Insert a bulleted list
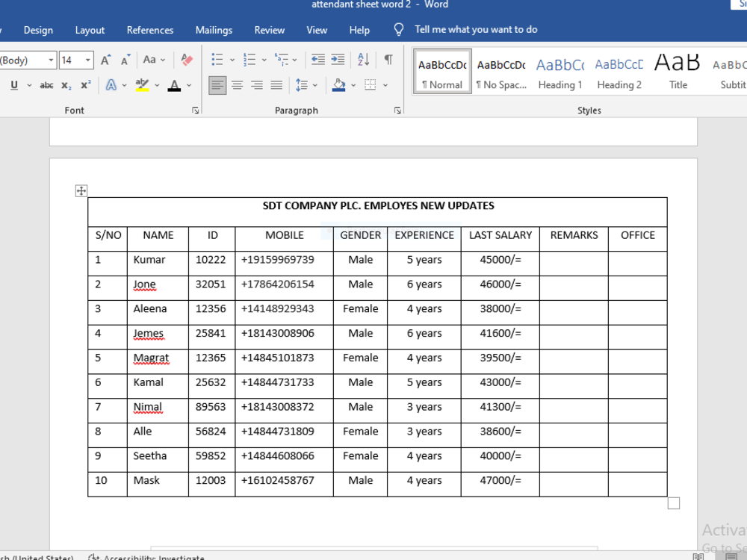 tap(217, 60)
